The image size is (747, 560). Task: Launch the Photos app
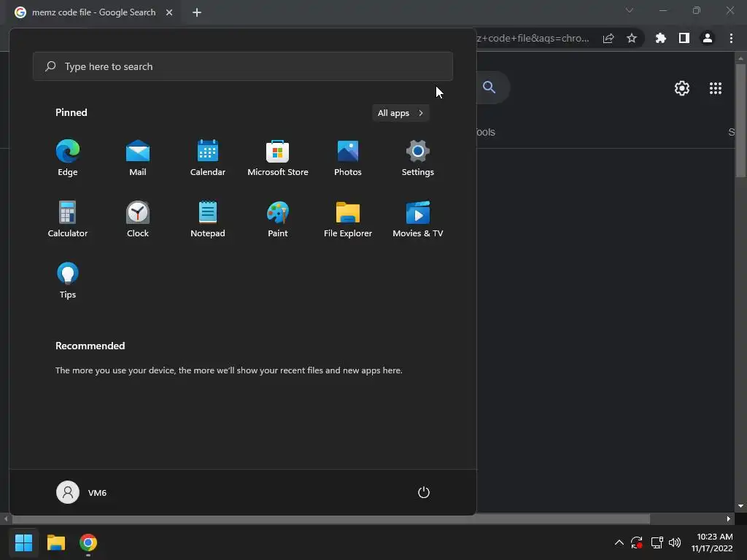(x=348, y=158)
